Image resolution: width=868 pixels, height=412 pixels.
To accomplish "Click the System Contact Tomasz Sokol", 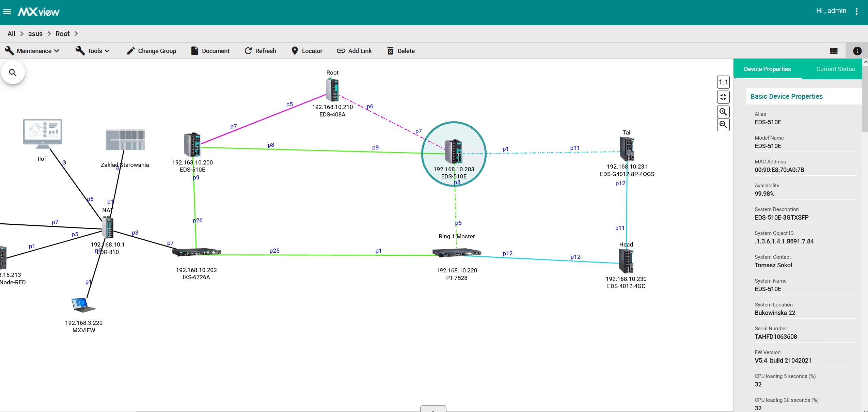I will pos(773,265).
